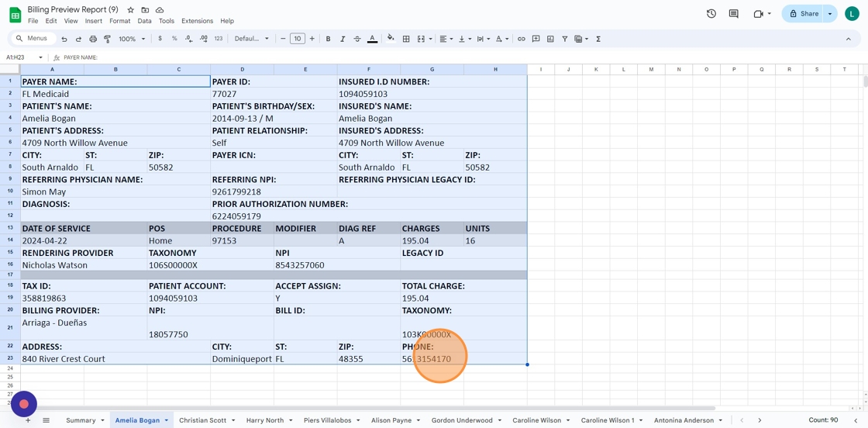Click the Insert link icon

click(521, 39)
